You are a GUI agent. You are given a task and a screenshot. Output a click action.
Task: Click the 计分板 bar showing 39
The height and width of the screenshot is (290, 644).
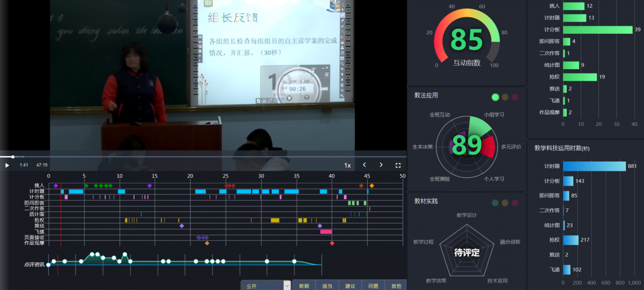[598, 30]
